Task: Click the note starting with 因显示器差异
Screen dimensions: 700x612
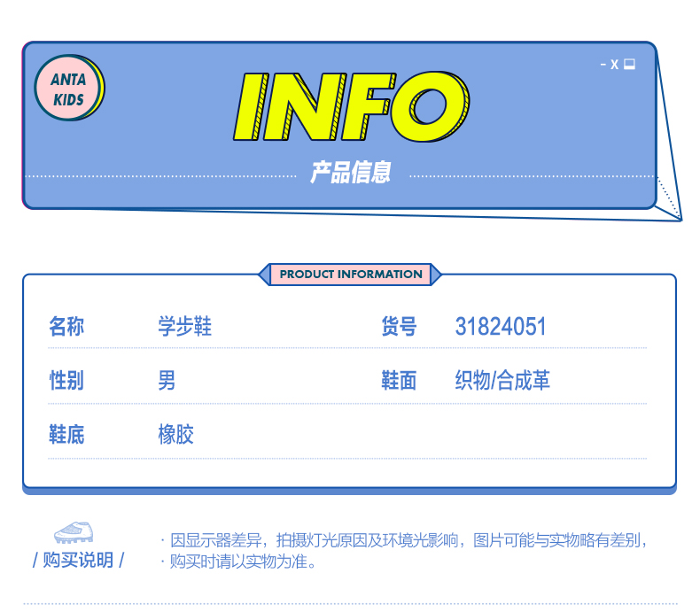Action: click(408, 540)
